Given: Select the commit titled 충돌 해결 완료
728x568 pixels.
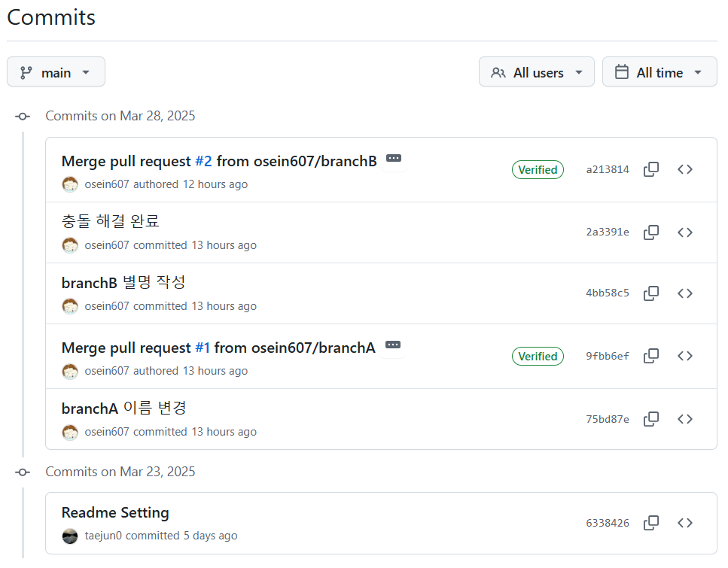Looking at the screenshot, I should (x=111, y=222).
